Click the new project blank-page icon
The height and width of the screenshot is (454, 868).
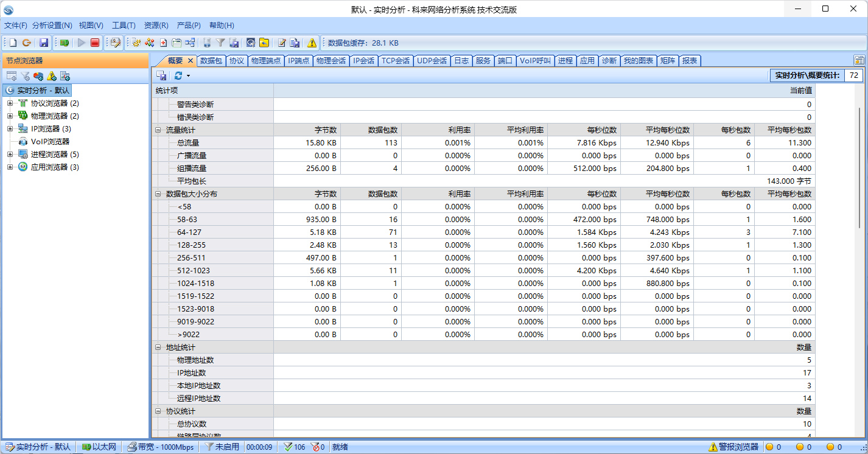click(x=13, y=43)
